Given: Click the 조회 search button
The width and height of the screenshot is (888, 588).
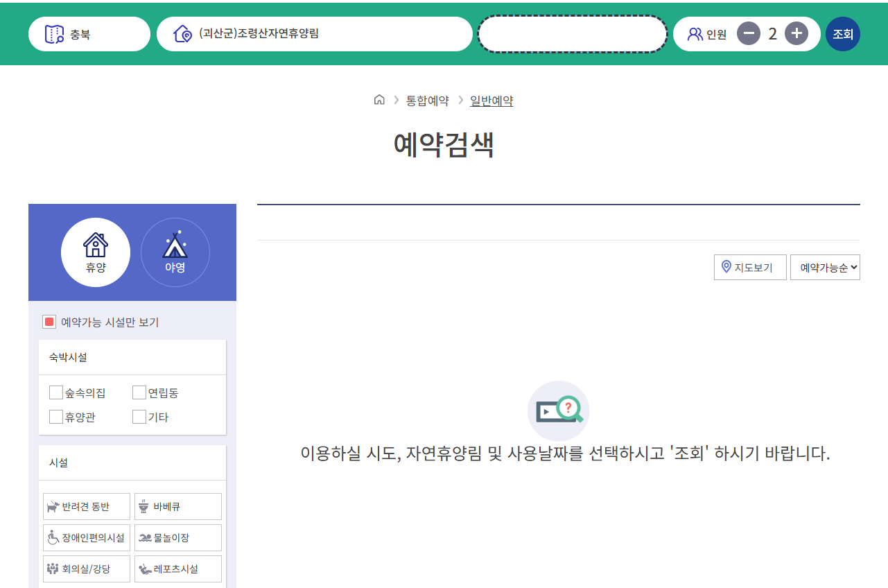Looking at the screenshot, I should point(843,34).
